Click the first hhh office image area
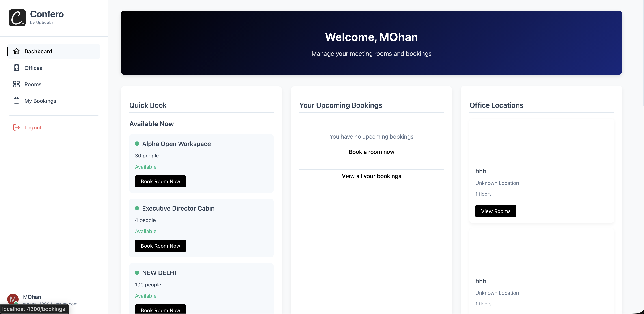Viewport: 644px width, 314px height. click(x=542, y=141)
